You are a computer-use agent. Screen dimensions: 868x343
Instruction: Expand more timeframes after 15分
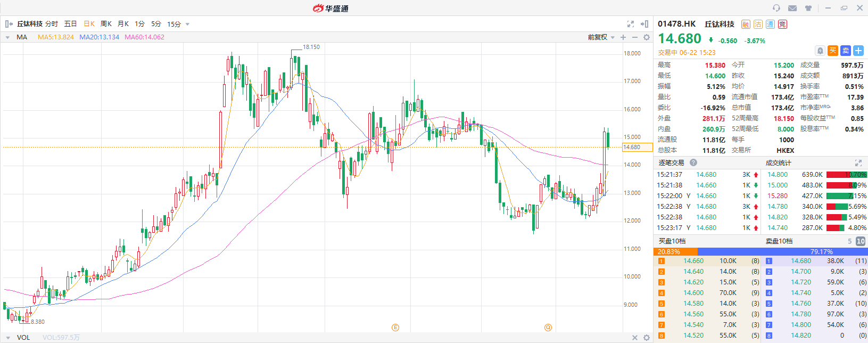coord(187,24)
